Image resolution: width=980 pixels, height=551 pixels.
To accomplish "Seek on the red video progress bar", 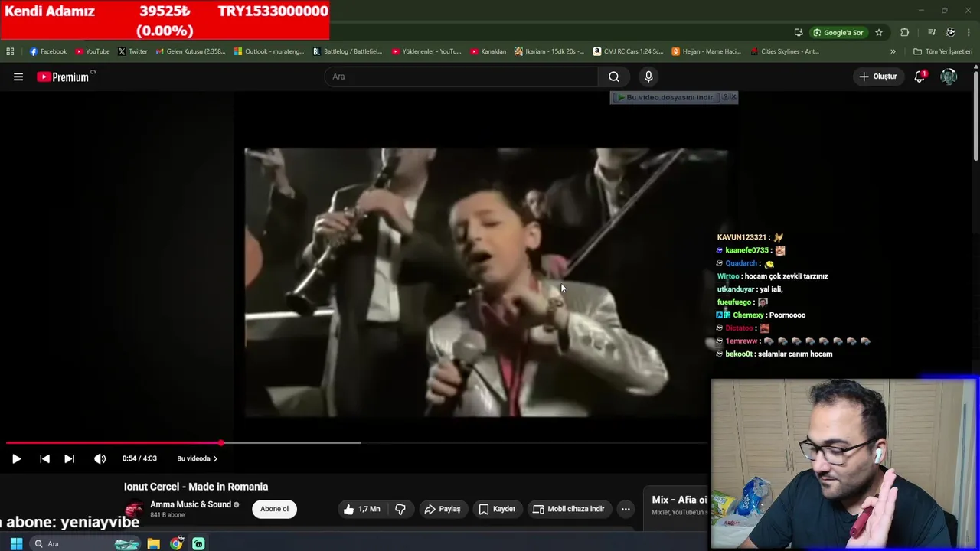I will click(x=113, y=442).
